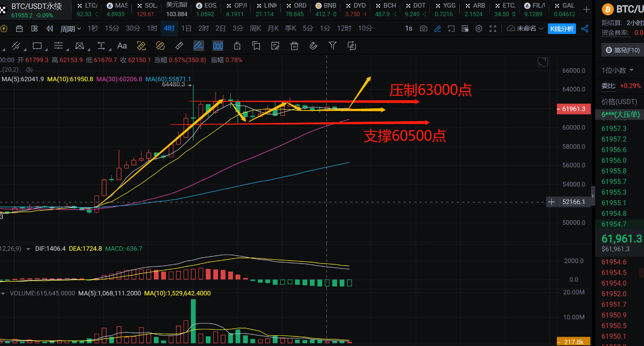
Task: Click the filter funnel icon
Action: tap(332, 46)
